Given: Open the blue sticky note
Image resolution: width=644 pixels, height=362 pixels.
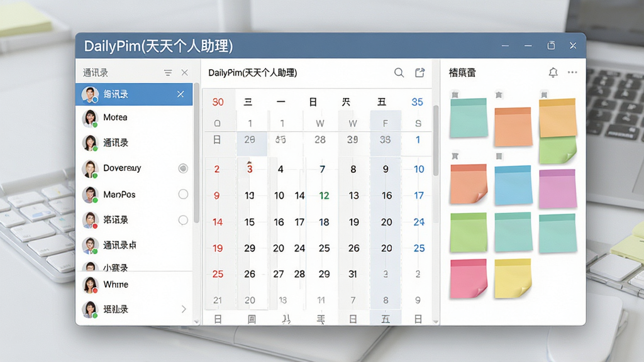Looking at the screenshot, I should point(513,185).
